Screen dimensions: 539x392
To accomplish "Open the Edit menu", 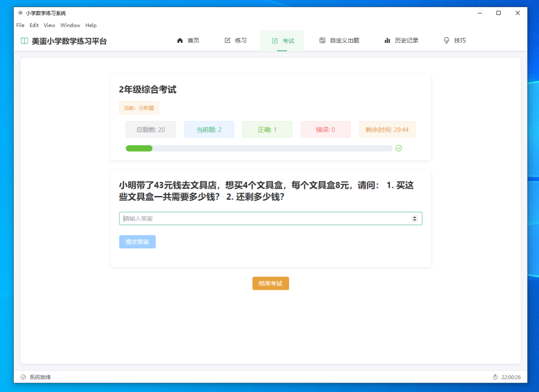I will coord(34,25).
